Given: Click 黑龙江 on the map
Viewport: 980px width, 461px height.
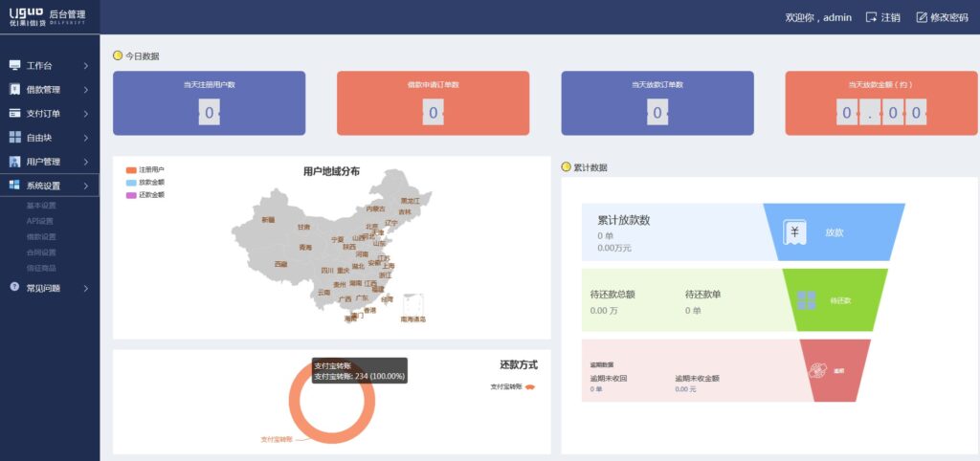Looking at the screenshot, I should [411, 201].
